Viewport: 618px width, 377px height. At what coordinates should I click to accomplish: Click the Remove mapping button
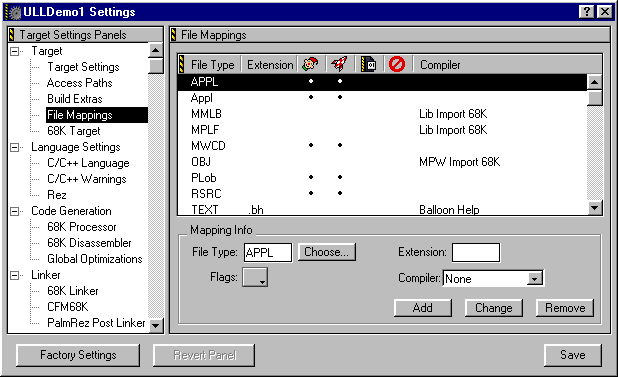pos(565,308)
